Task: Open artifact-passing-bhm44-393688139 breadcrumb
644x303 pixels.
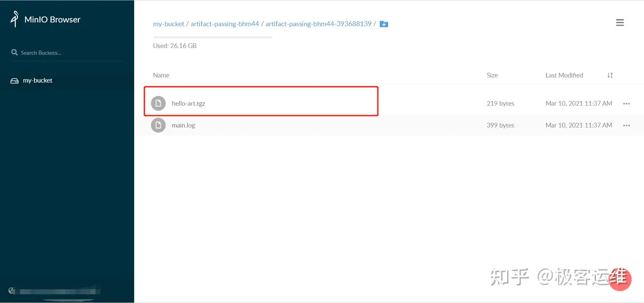Action: [x=318, y=24]
